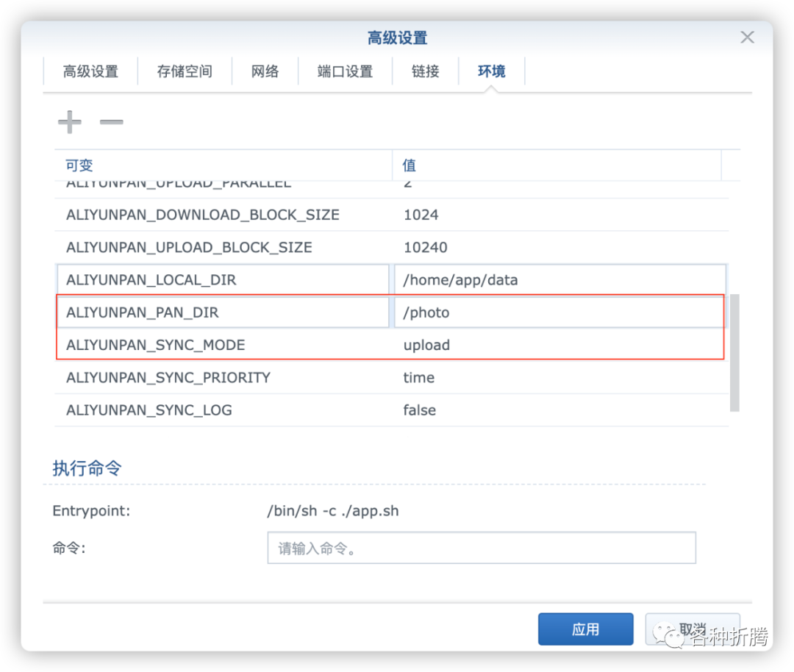Viewport: 794px width, 672px height.
Task: Select ALIYUNPAN_UPLOAD_BLOCK_SIZE row name
Action: coord(189,247)
